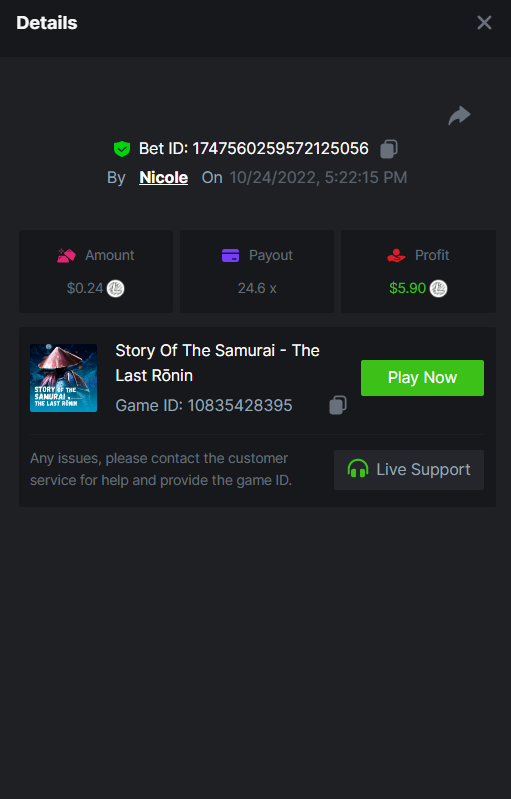Click the Game ID 10835428395 text
Screen dimensions: 511x799
[204, 406]
